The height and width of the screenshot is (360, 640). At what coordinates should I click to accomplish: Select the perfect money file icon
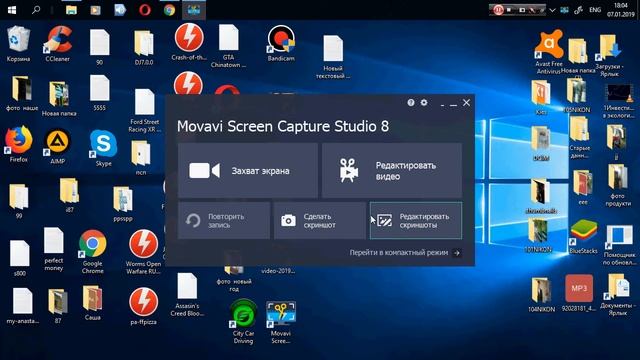(53, 250)
